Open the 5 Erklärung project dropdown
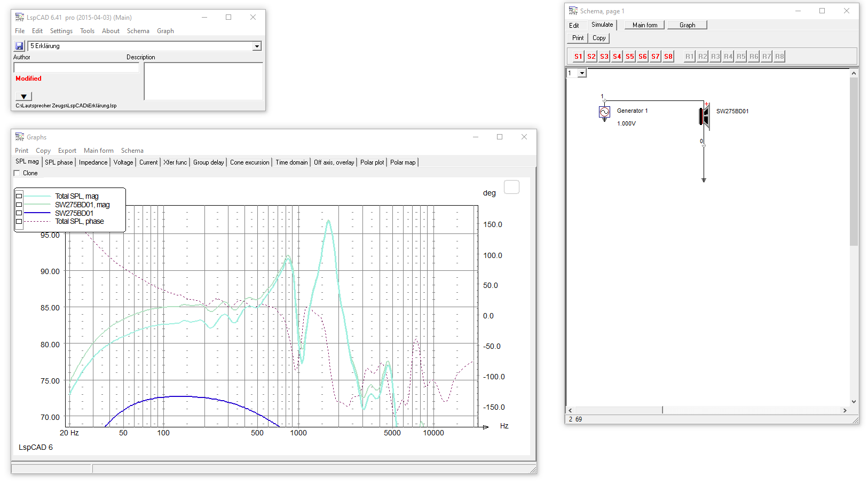The width and height of the screenshot is (868, 484). coord(257,46)
